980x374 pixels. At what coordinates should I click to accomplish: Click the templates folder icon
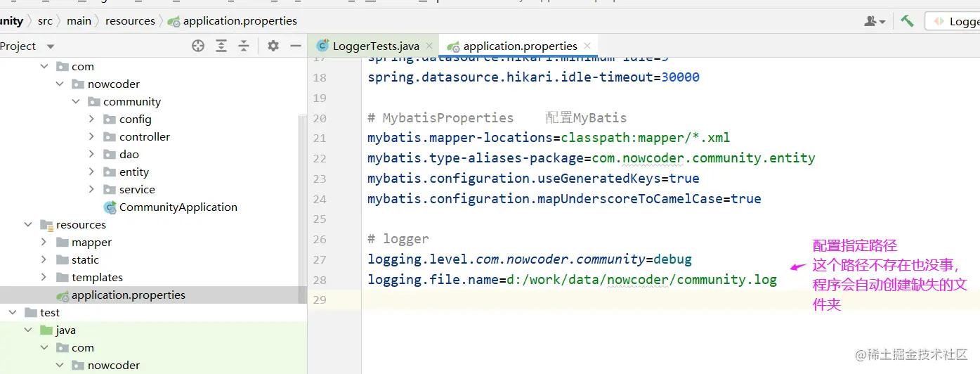62,277
